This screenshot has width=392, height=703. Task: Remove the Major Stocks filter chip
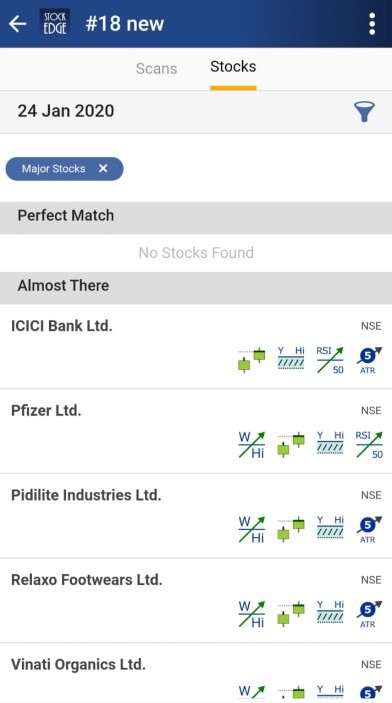tap(103, 169)
